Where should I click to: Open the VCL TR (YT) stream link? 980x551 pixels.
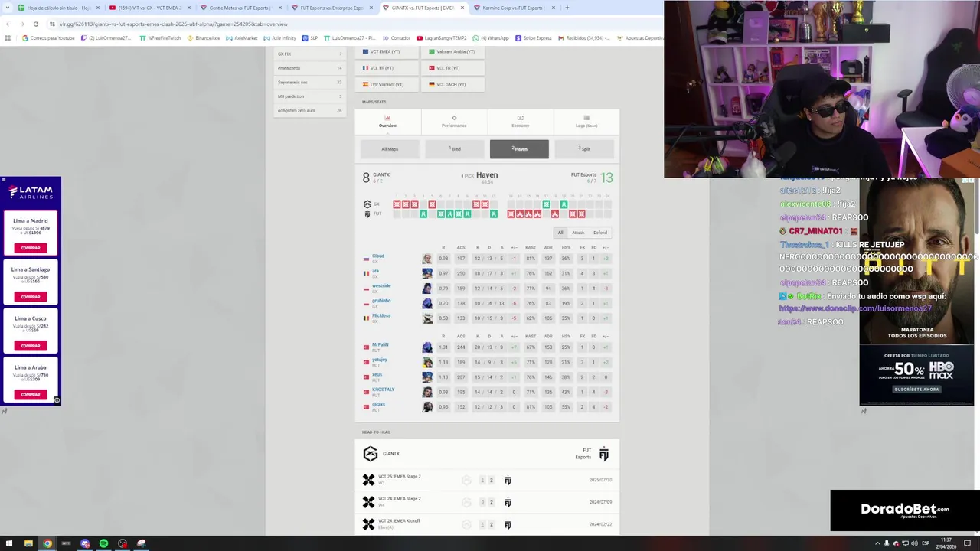coord(454,68)
